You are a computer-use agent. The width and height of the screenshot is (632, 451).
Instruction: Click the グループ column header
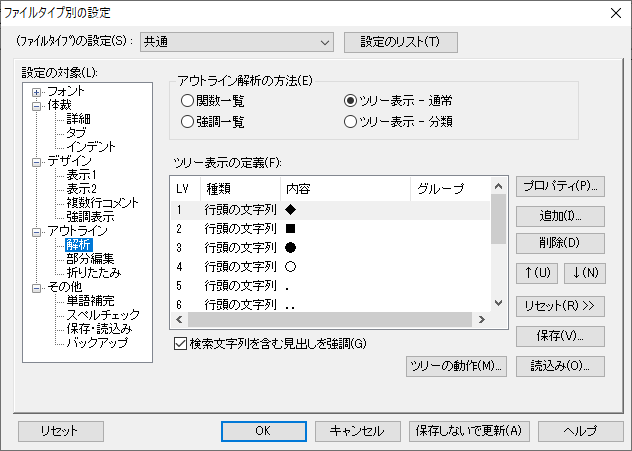(450, 189)
